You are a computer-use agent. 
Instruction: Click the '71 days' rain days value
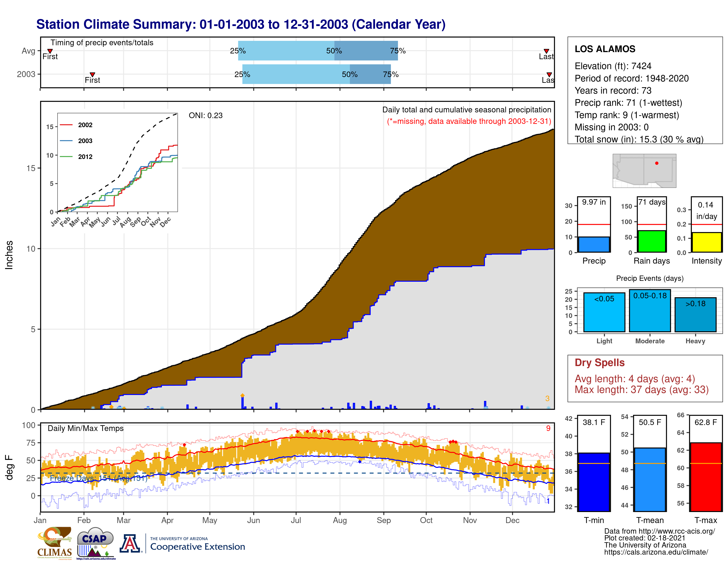coord(652,202)
